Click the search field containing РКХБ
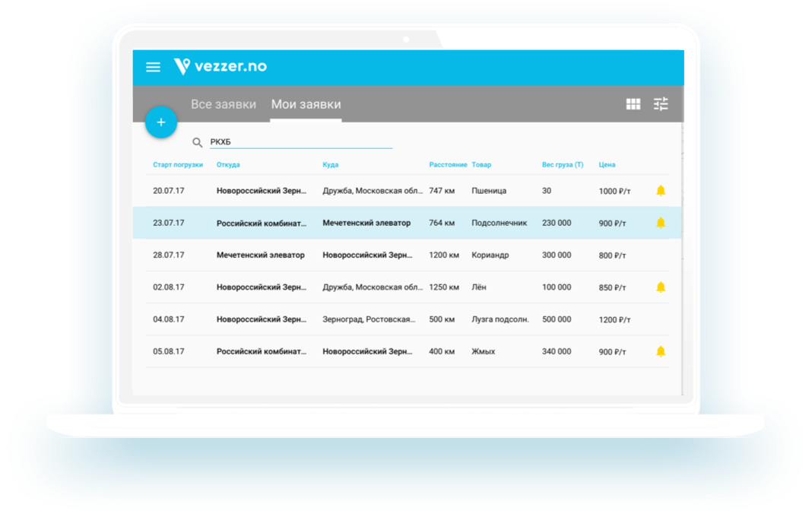The height and width of the screenshot is (514, 812). pos(300,141)
